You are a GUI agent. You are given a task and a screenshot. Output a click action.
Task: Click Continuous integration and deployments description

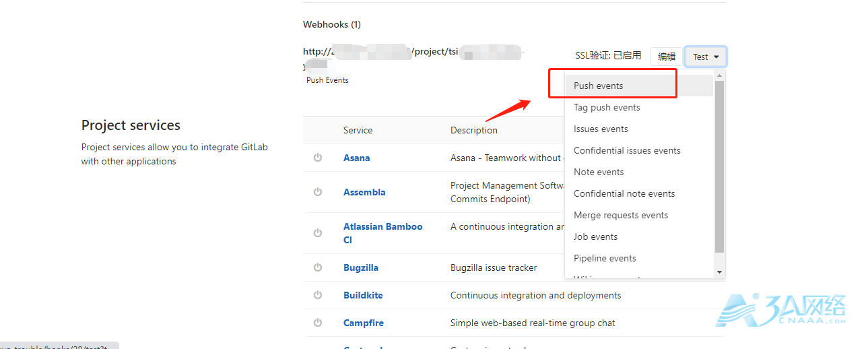tap(536, 295)
